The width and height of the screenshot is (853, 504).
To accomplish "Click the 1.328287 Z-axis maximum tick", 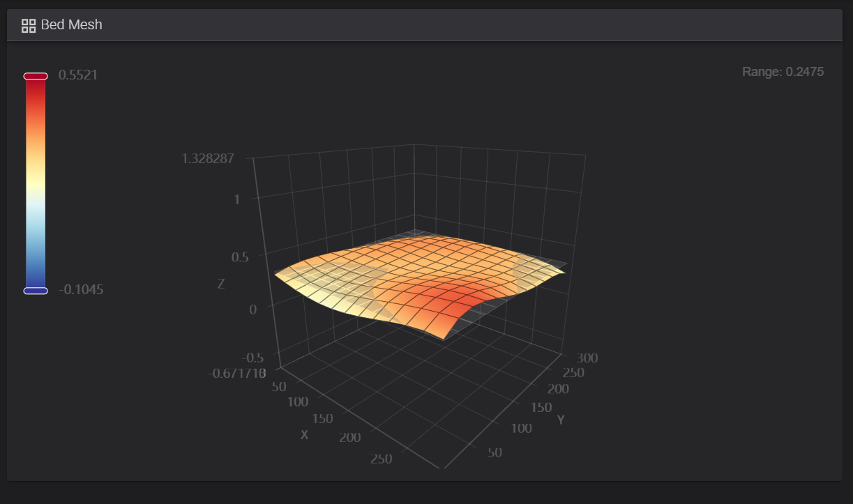I will click(x=208, y=158).
